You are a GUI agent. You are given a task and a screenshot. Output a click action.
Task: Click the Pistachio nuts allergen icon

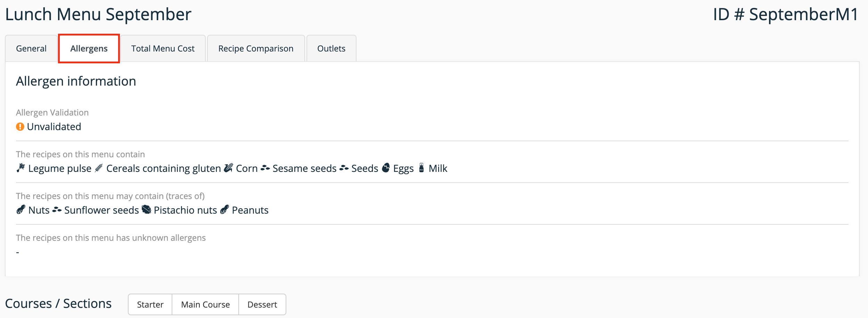tap(147, 210)
